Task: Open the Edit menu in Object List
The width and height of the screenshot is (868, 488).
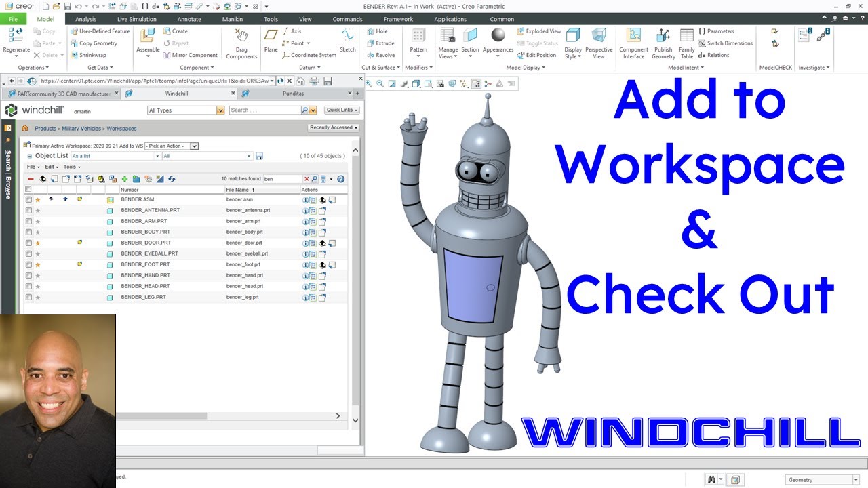Action: (52, 167)
